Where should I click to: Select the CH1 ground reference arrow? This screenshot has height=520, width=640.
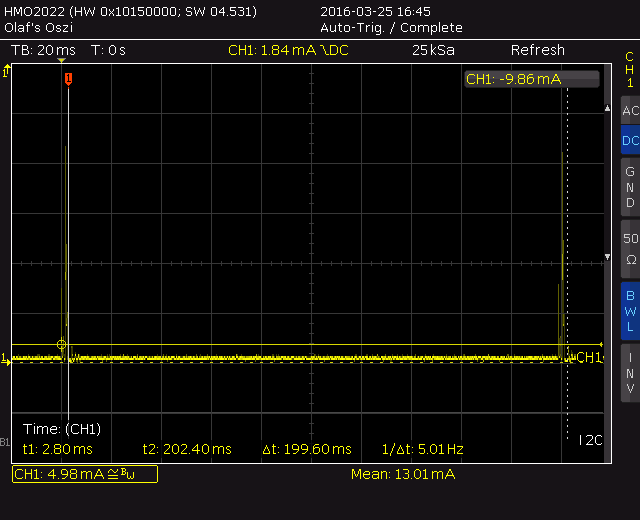click(5, 360)
